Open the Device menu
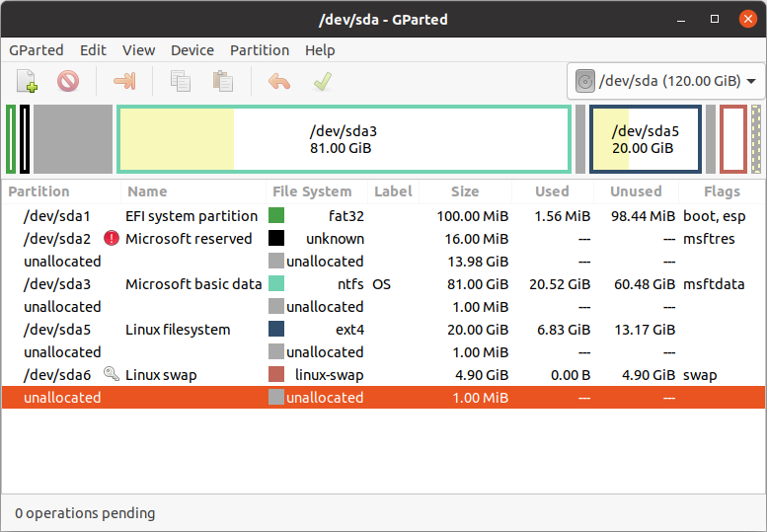The height and width of the screenshot is (532, 767). tap(192, 50)
